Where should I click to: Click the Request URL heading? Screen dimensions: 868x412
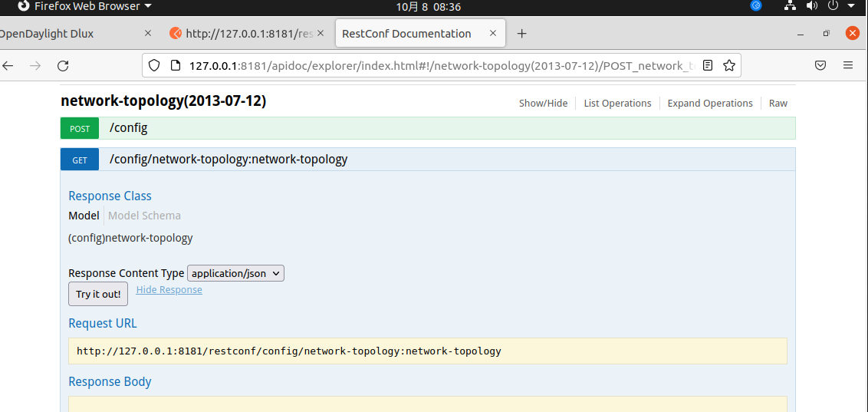(103, 324)
